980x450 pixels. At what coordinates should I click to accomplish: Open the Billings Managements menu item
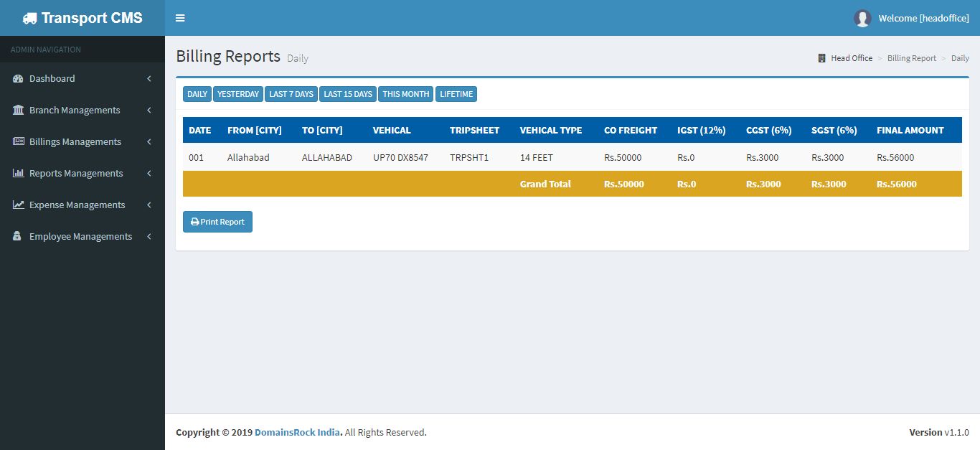tap(83, 141)
